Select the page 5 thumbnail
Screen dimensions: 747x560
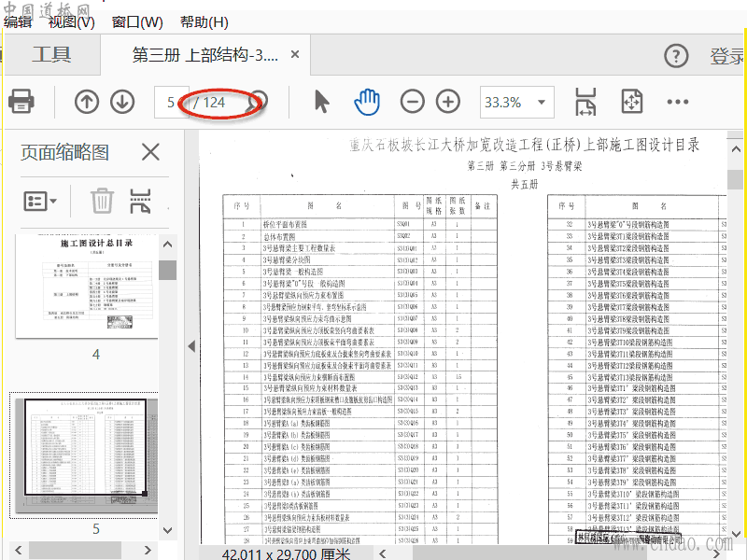(x=86, y=455)
